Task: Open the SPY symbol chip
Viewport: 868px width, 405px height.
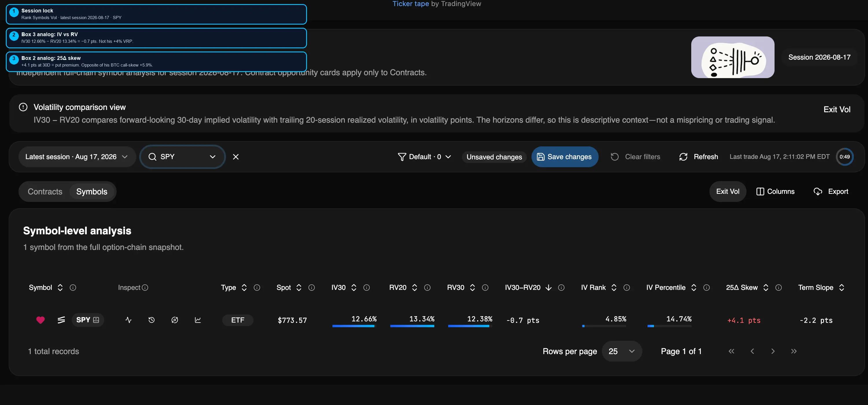Action: pos(88,320)
